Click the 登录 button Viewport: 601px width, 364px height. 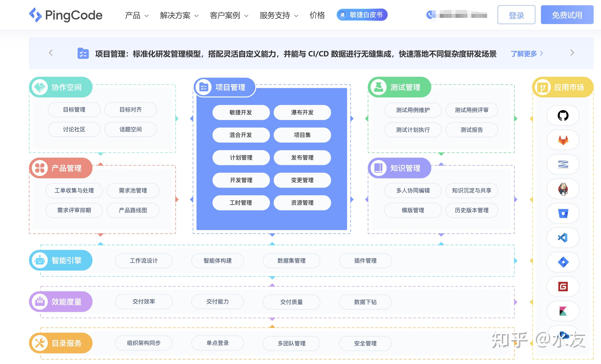516,15
